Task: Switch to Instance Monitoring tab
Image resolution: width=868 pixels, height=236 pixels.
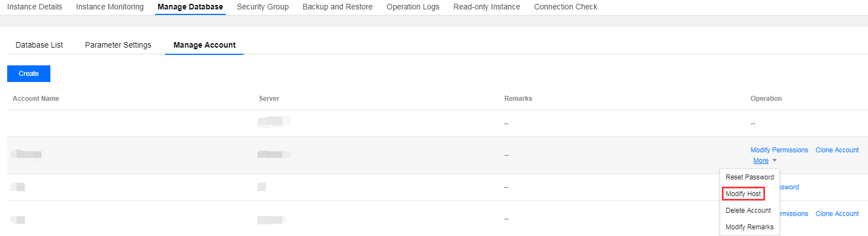Action: (110, 7)
